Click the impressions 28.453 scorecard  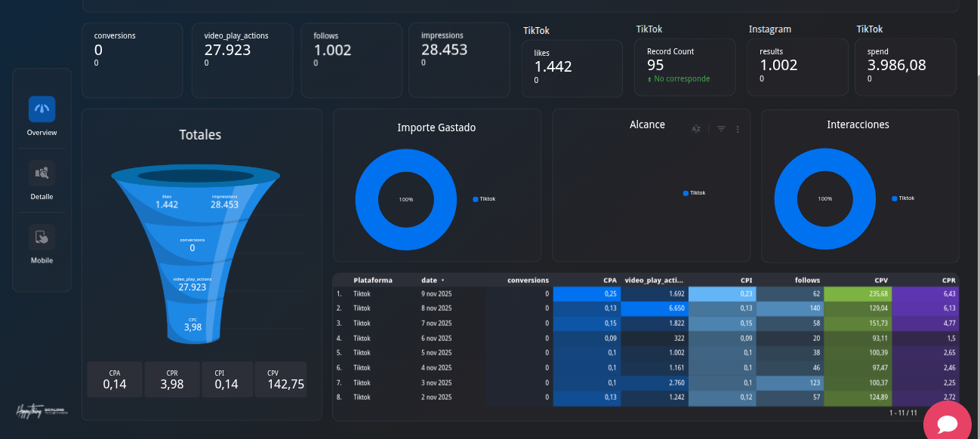click(x=459, y=60)
